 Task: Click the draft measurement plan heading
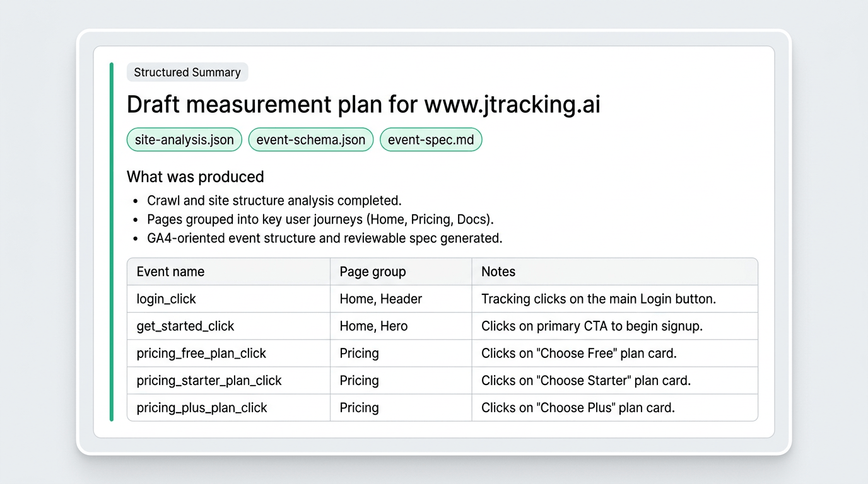(x=363, y=105)
